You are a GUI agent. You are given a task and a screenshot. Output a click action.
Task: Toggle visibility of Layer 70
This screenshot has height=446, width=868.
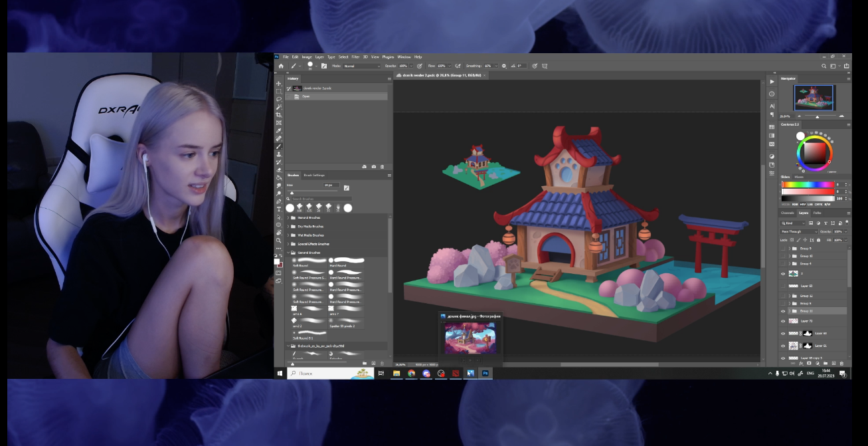(x=783, y=321)
